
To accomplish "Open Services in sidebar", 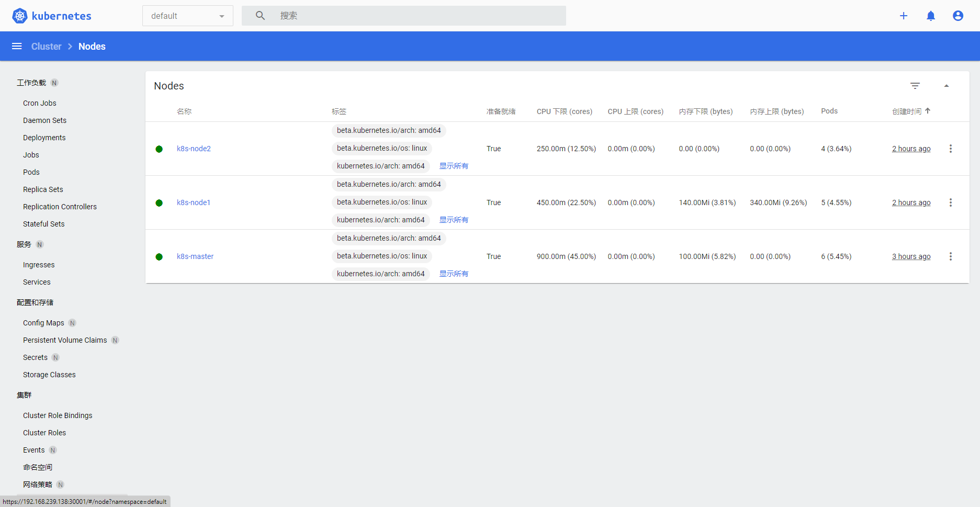I will 37,282.
